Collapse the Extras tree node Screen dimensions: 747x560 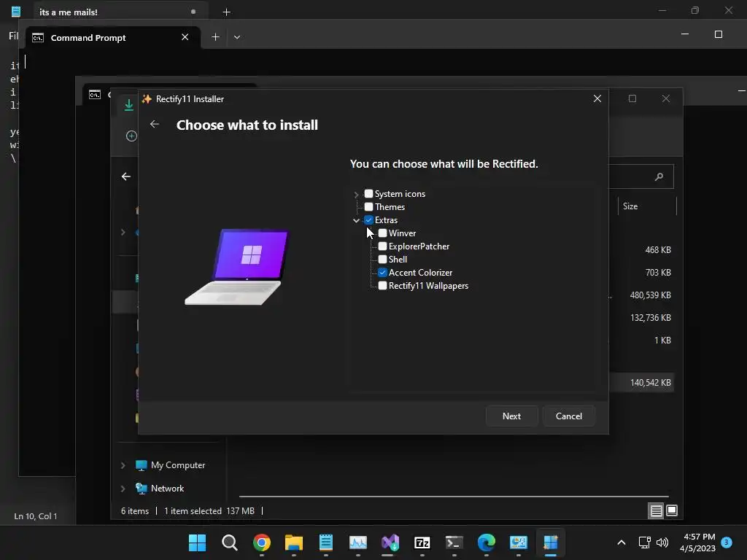356,220
